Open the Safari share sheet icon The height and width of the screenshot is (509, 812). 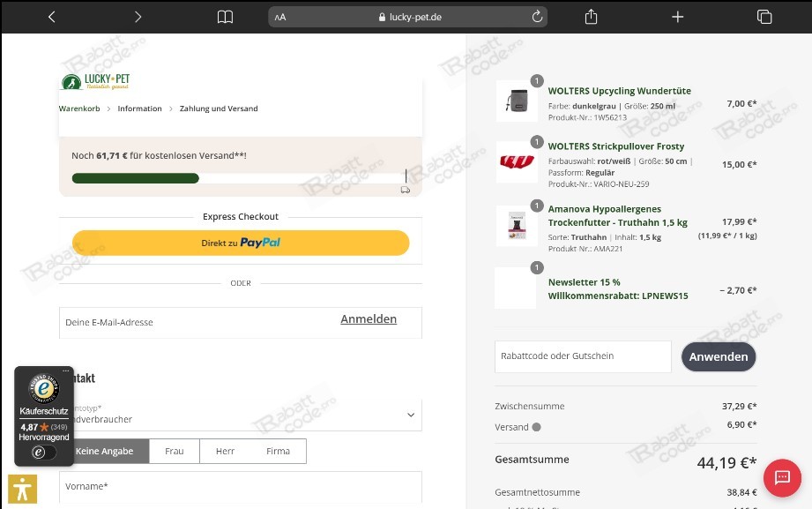tap(591, 17)
